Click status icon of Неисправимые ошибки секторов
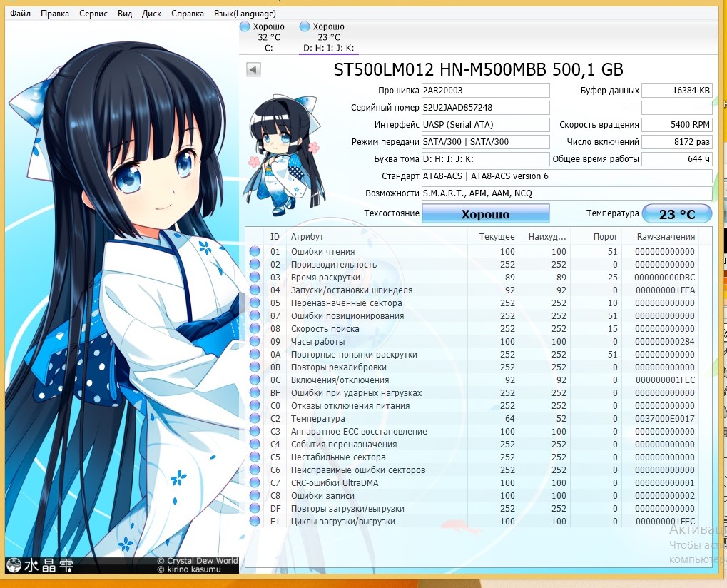The image size is (727, 588). 255,470
